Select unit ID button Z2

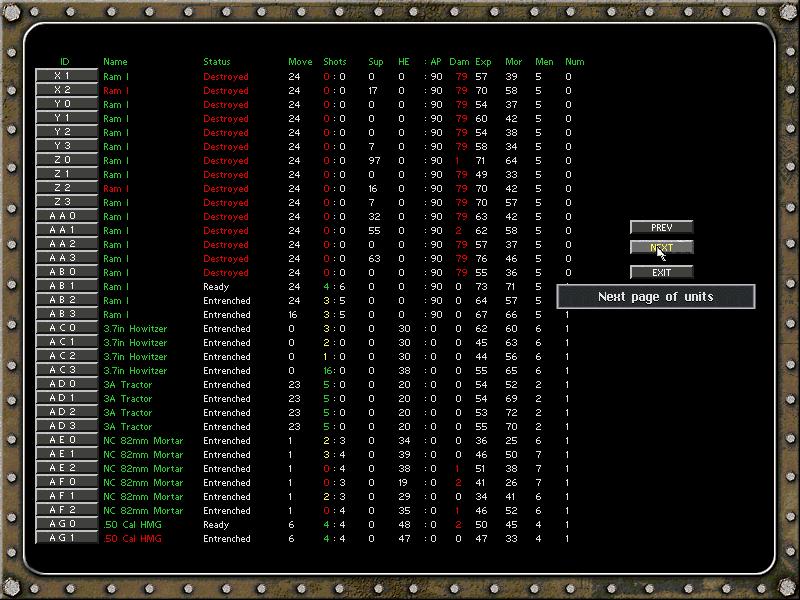point(68,187)
